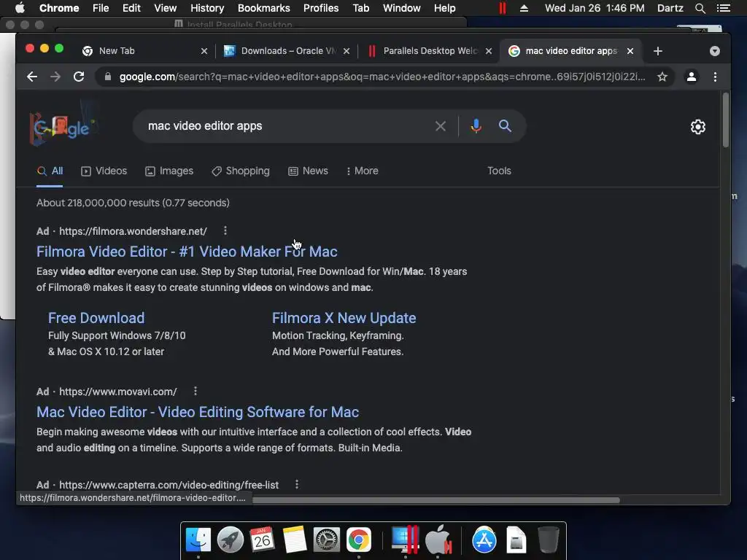747x560 pixels.
Task: Select the Videos search filter
Action: click(x=104, y=171)
